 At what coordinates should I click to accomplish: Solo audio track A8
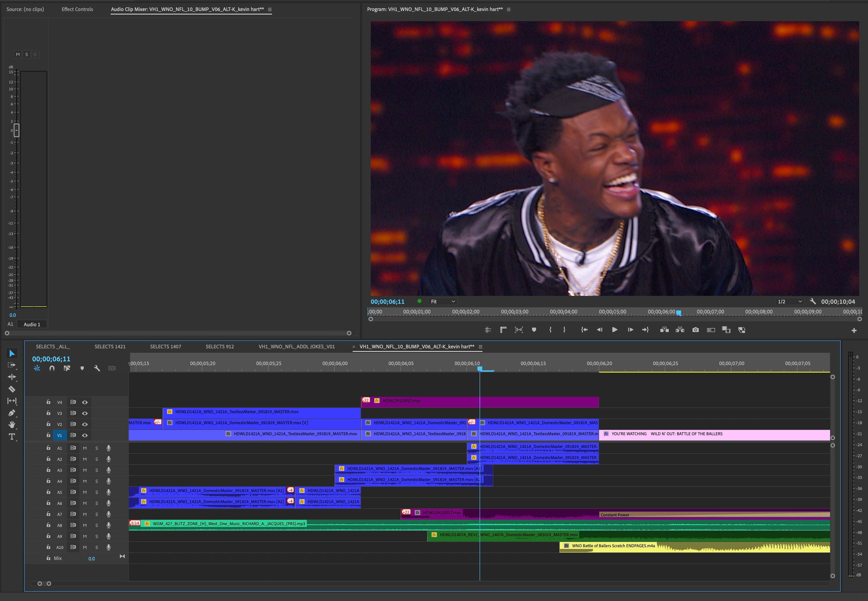tap(97, 525)
